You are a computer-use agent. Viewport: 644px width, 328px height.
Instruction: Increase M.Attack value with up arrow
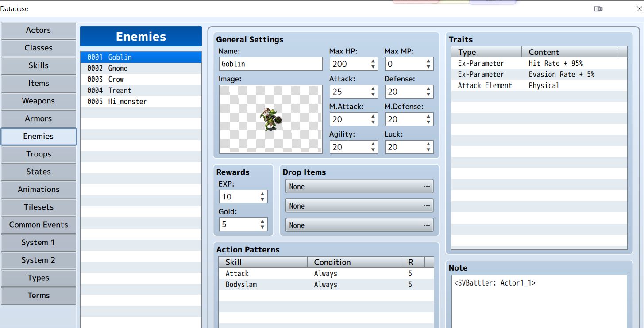click(373, 116)
